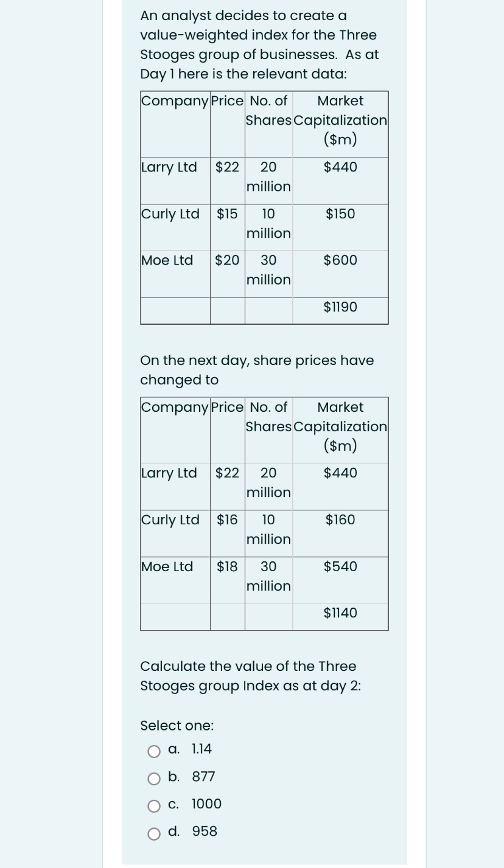Click the $1190 total in first table
Screen dimensions: 504x868
(x=340, y=307)
